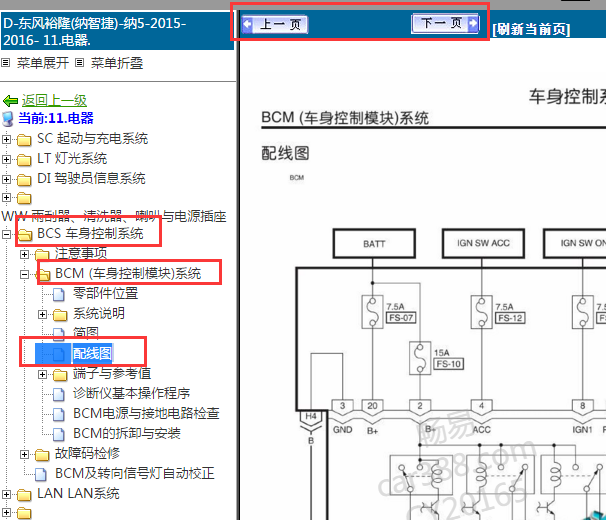Open LT 灯光系统 folder
This screenshot has width=606, height=520.
[72, 159]
